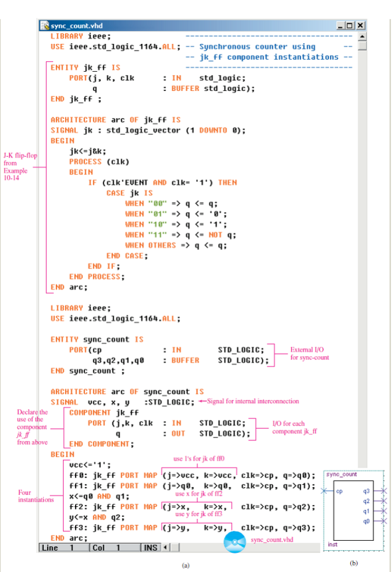
Task: Click the 'ff0: jk_ff PORT MAP' line
Action: [x=193, y=476]
